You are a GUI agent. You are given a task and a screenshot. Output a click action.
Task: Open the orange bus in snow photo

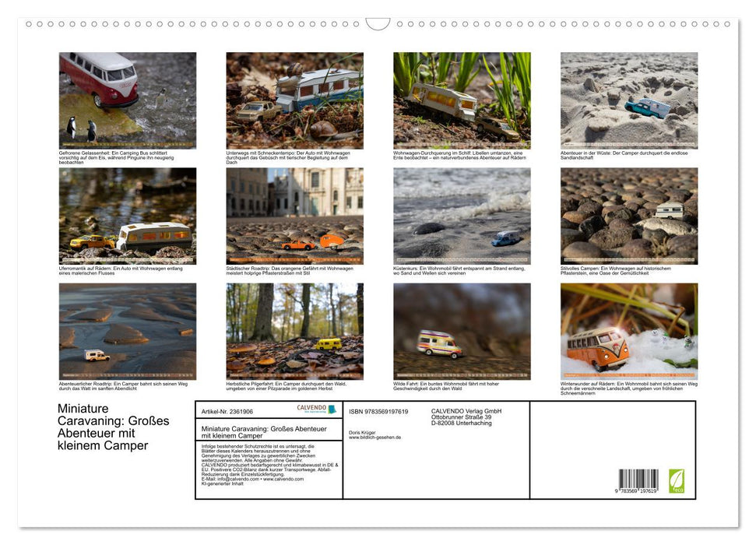[629, 332]
